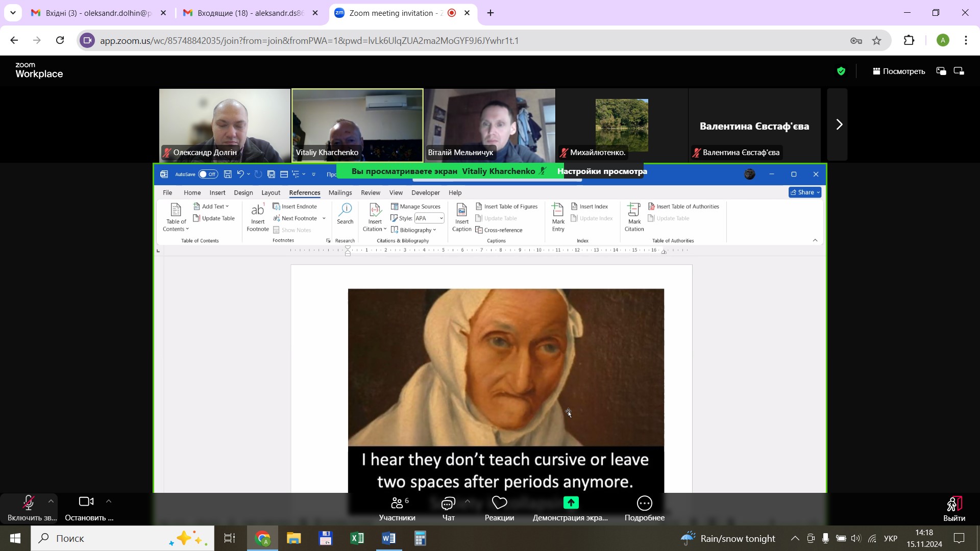The image size is (980, 551).
Task: Open a new Chrome tab
Action: click(491, 13)
